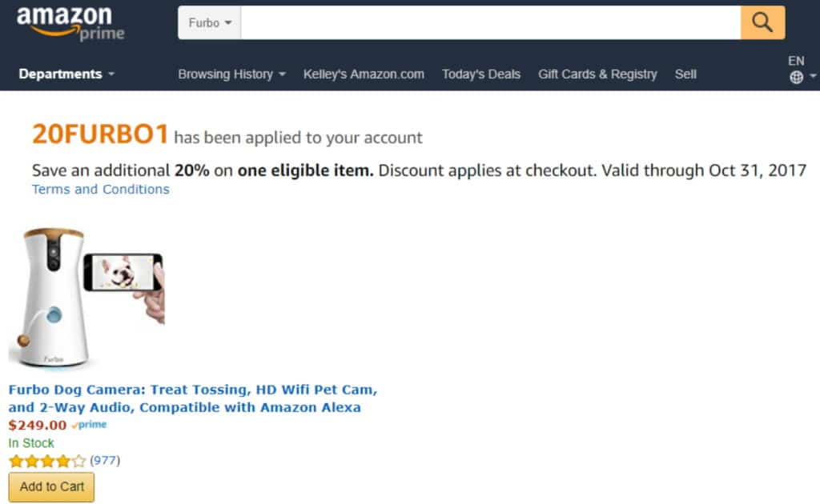Click inside the search input field
Screen dimensions: 820x504
[488, 22]
